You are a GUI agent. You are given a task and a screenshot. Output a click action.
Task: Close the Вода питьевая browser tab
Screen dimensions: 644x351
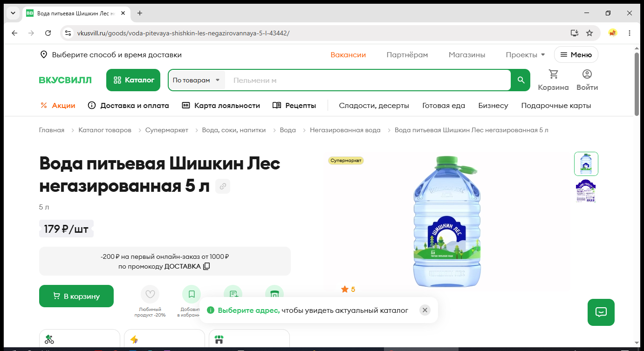[x=123, y=13]
